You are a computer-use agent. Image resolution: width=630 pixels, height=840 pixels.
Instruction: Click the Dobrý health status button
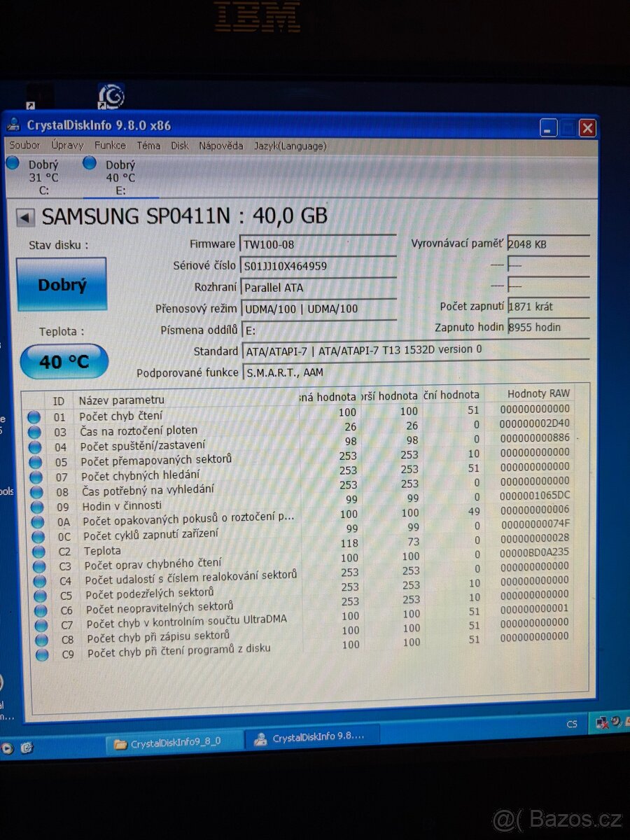[x=62, y=283]
